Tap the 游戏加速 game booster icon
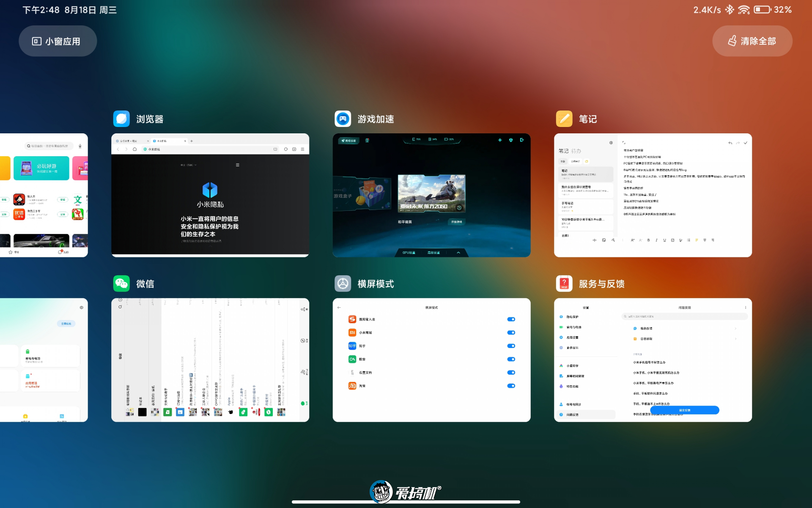Screen dimensions: 812x508 pos(343,119)
